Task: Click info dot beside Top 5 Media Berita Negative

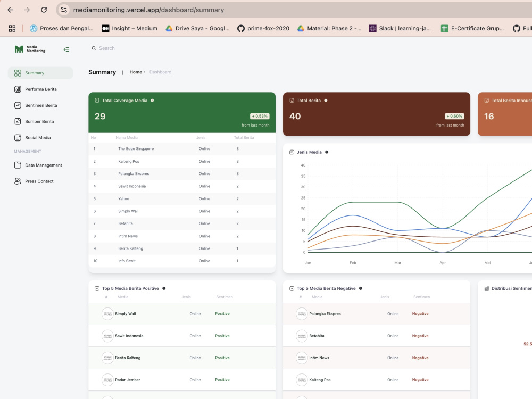Action: (361, 288)
